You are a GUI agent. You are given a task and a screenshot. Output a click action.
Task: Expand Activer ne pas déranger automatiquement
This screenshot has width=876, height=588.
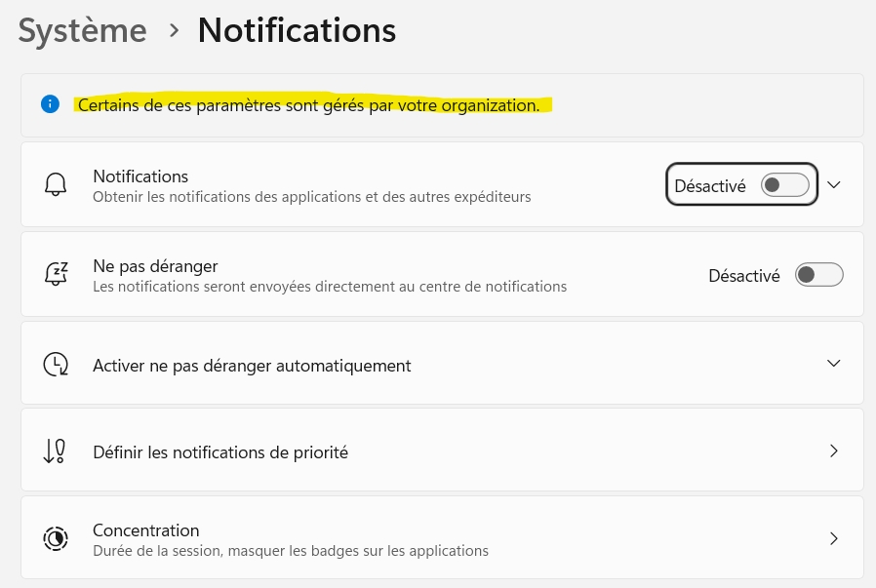pyautogui.click(x=833, y=363)
